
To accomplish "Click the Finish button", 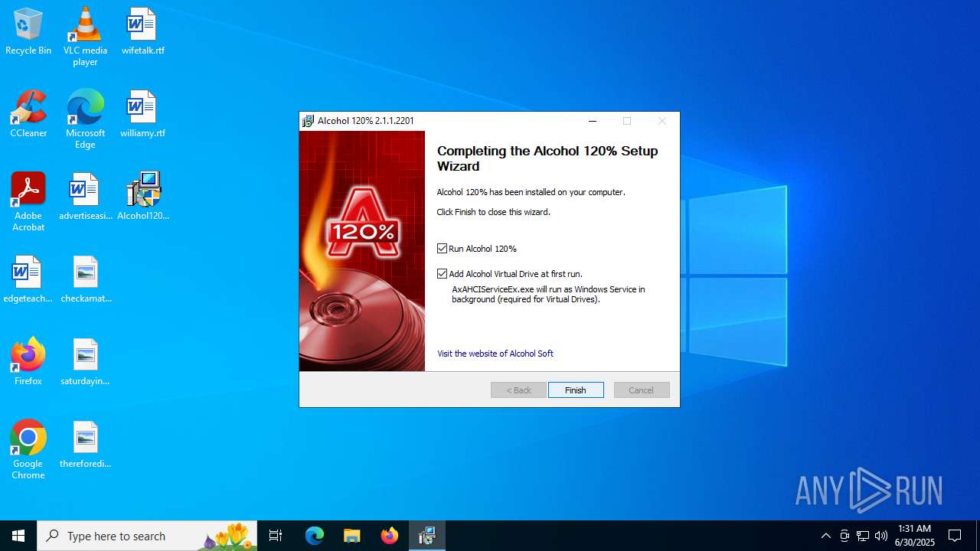I will click(x=576, y=390).
